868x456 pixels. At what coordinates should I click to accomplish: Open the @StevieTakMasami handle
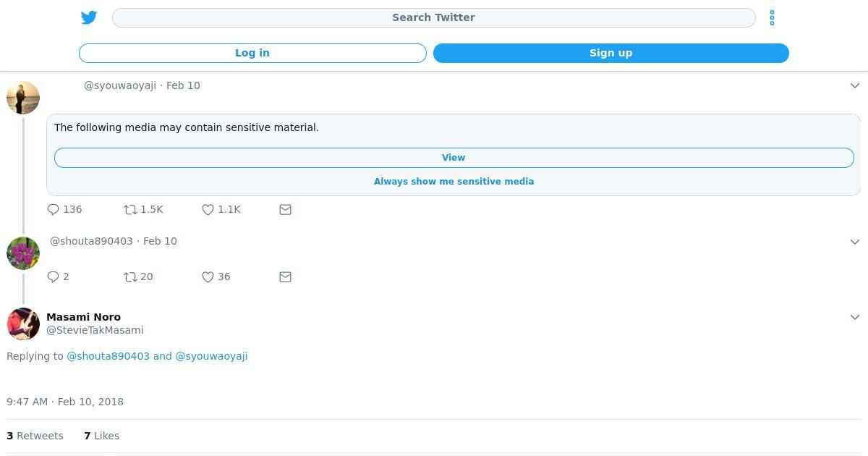tap(95, 330)
